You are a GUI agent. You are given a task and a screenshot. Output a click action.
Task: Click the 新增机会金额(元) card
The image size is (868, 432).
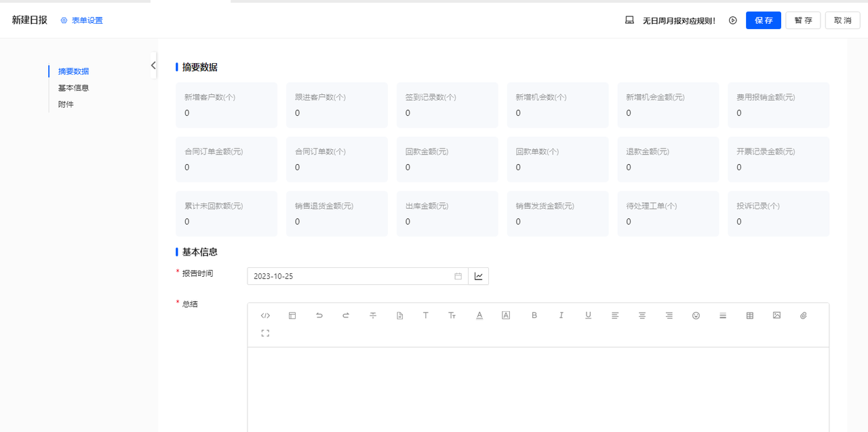[x=668, y=105]
